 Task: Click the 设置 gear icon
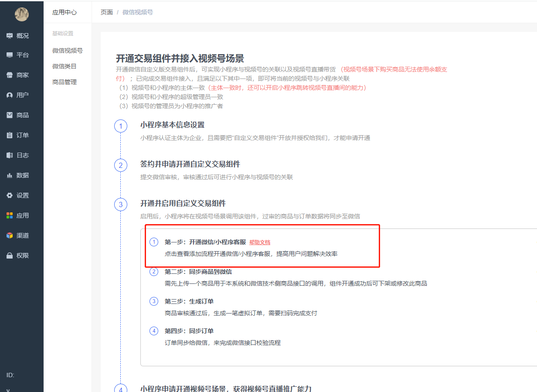pyautogui.click(x=10, y=195)
